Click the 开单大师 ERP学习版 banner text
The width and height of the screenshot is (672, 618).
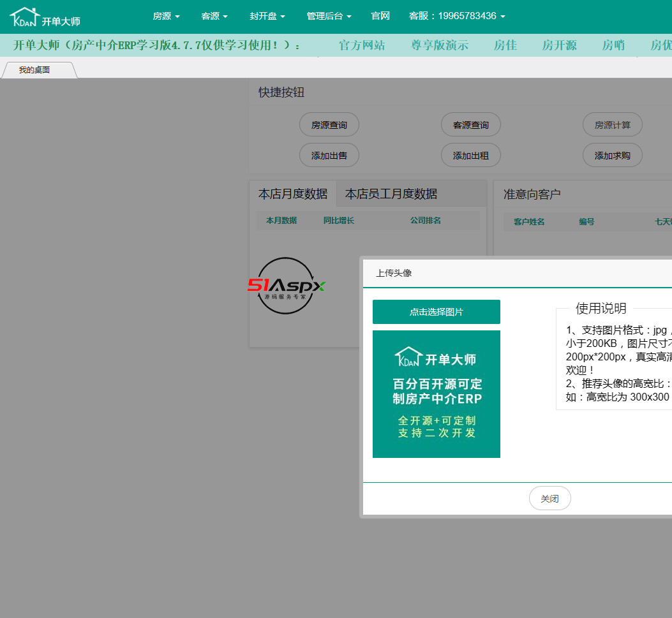156,45
